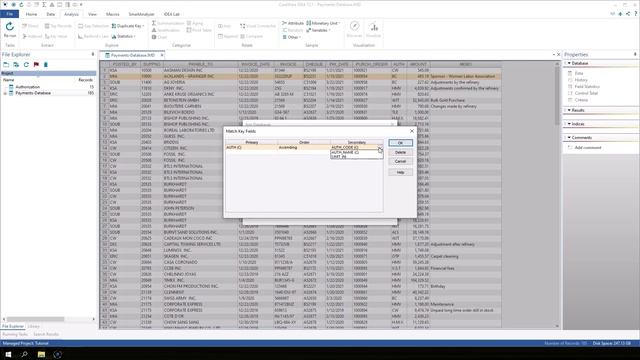Click the Visual Connector icon
Viewport: 640px width, 360px height.
click(258, 26)
